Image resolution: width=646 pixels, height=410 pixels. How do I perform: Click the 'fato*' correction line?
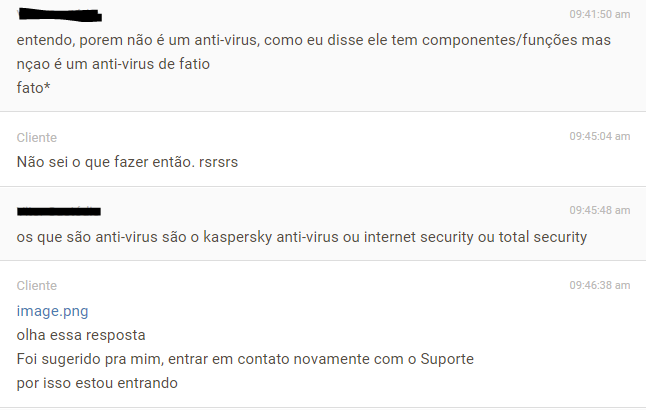click(33, 88)
